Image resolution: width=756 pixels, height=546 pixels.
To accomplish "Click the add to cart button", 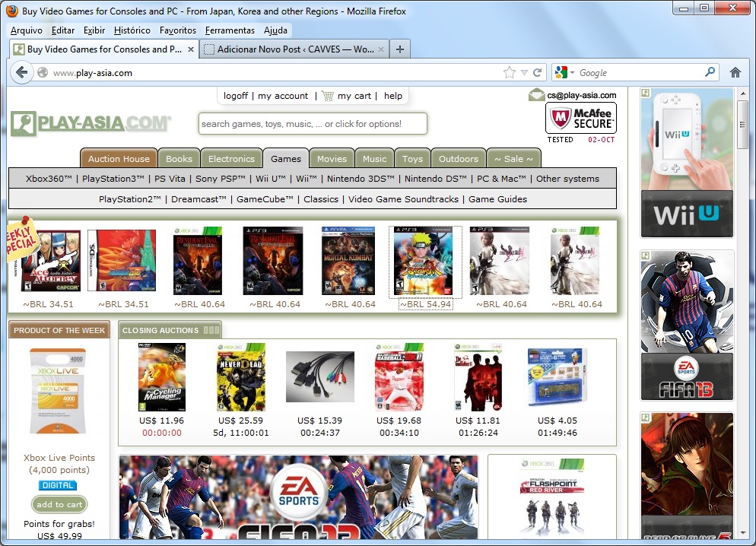I will tap(59, 504).
